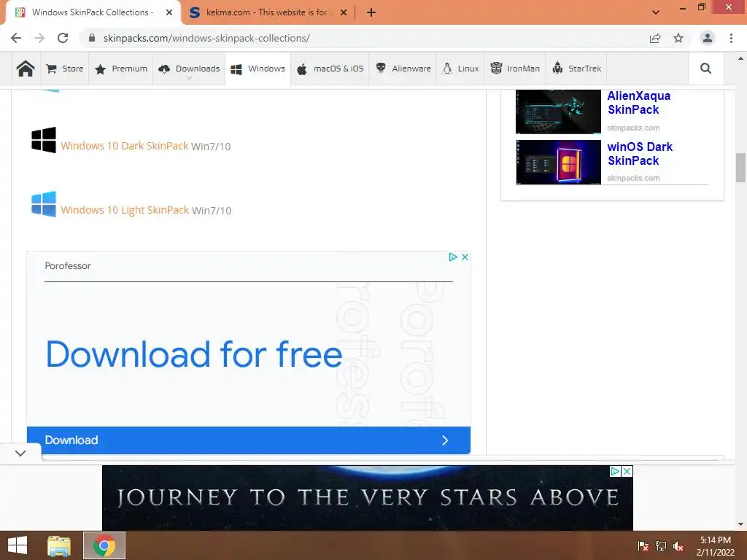Viewport: 747px width, 560px height.
Task: Open Windows 10 Dark SkinPack link
Action: (x=124, y=146)
